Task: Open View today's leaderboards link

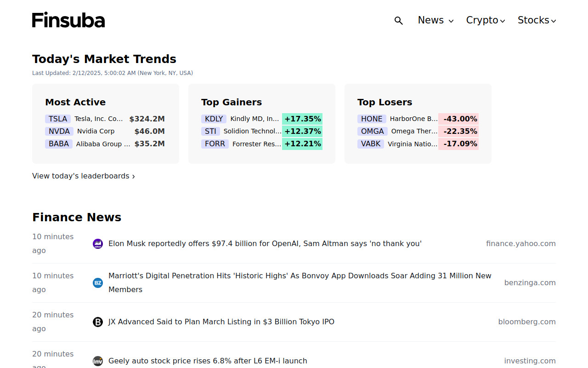Action: coord(84,176)
